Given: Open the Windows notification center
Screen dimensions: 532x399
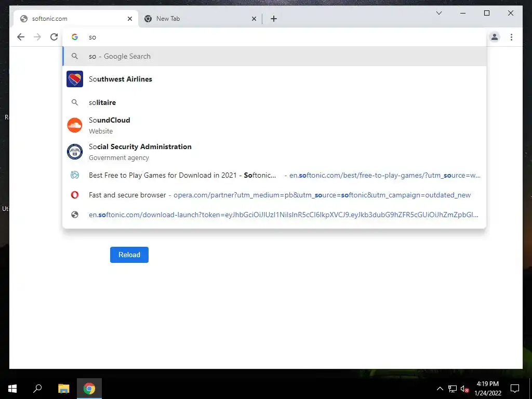Looking at the screenshot, I should tap(515, 389).
